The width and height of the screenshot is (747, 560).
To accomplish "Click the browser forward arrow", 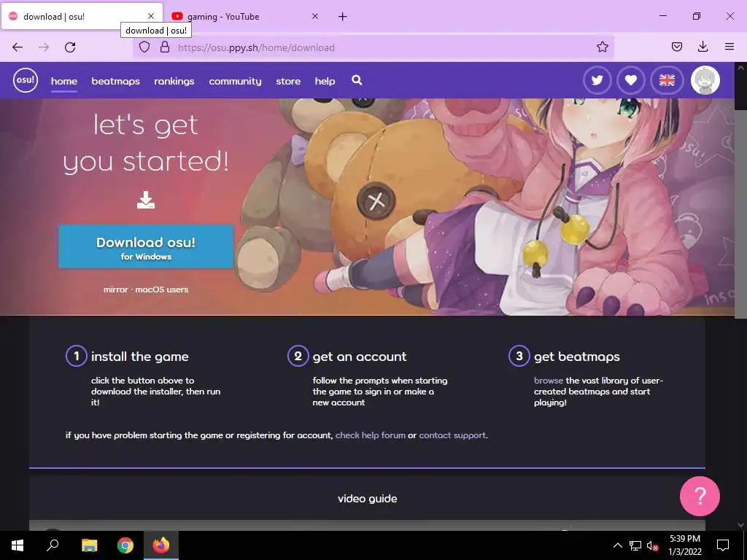I will [44, 47].
